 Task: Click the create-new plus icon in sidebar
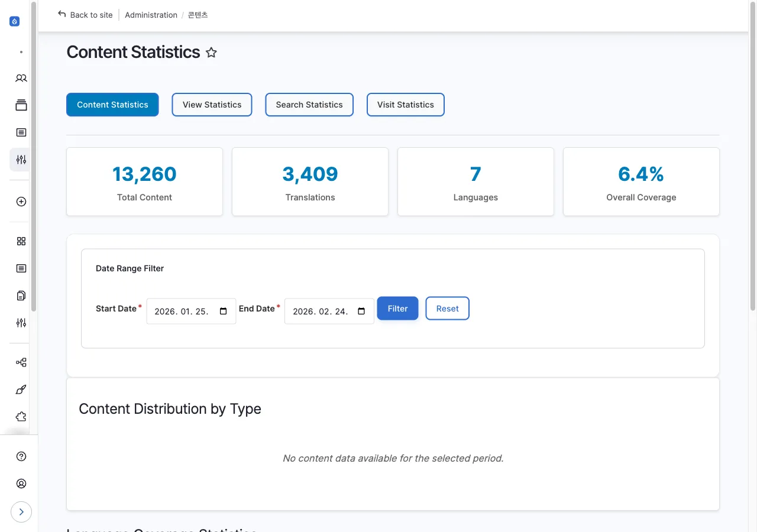pyautogui.click(x=21, y=202)
